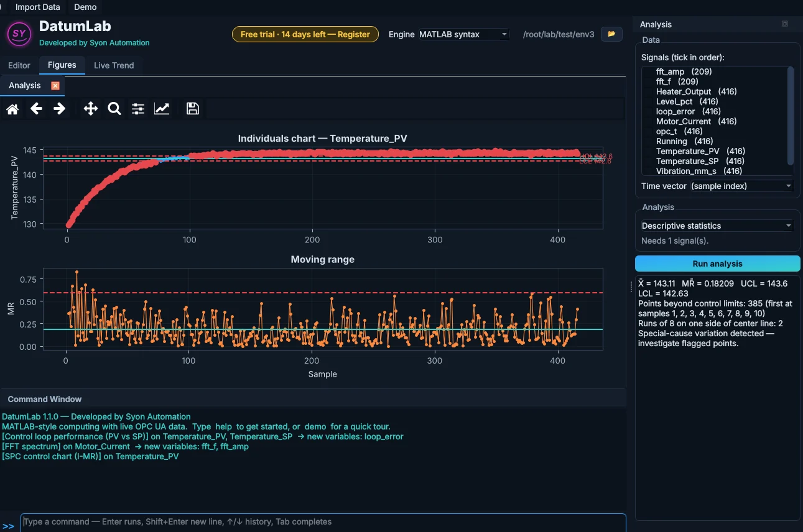
Task: Open the Configure subplots sliders icon
Action: (x=138, y=109)
